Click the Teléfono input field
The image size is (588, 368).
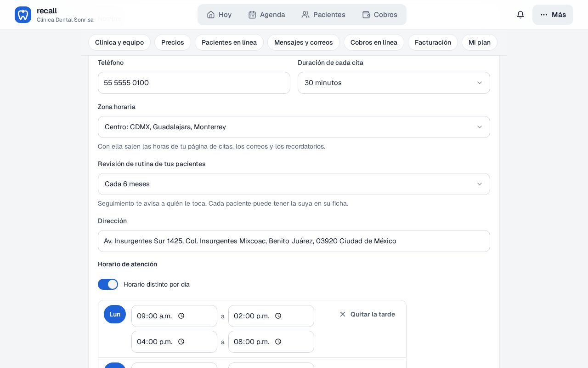[x=194, y=83]
